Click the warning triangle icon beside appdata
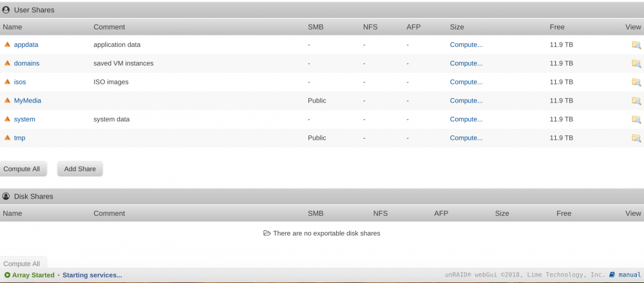Screen dimensions: 644x283 7,44
